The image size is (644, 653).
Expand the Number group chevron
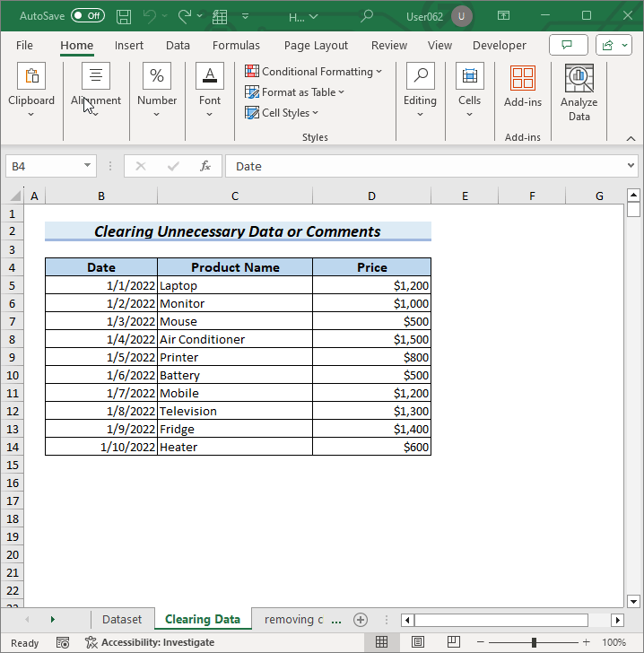point(157,114)
